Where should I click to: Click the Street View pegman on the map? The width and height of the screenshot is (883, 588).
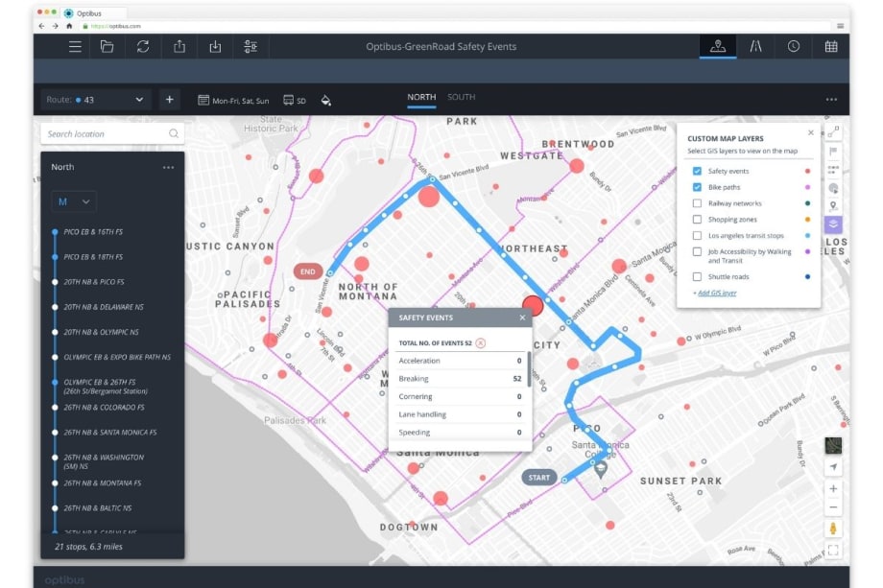833,525
